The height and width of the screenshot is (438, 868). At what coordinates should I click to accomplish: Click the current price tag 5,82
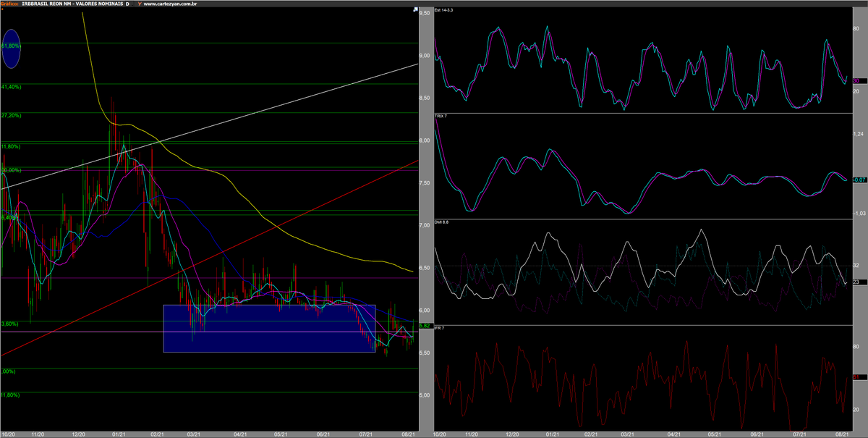tap(425, 326)
